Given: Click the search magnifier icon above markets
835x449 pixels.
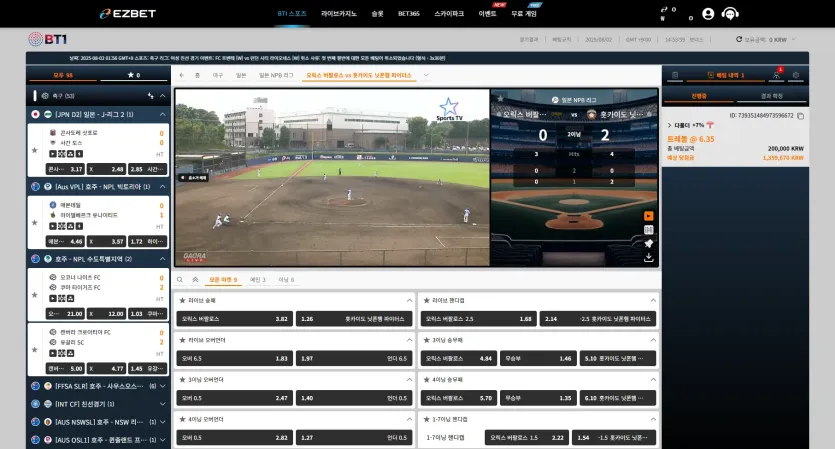Looking at the screenshot, I should pos(180,280).
